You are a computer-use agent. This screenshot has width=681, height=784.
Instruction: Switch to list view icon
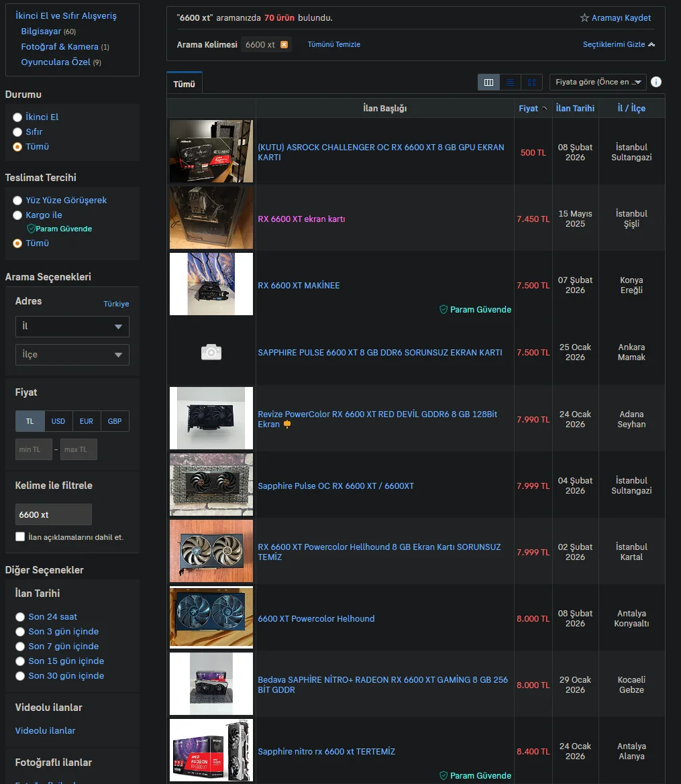510,82
